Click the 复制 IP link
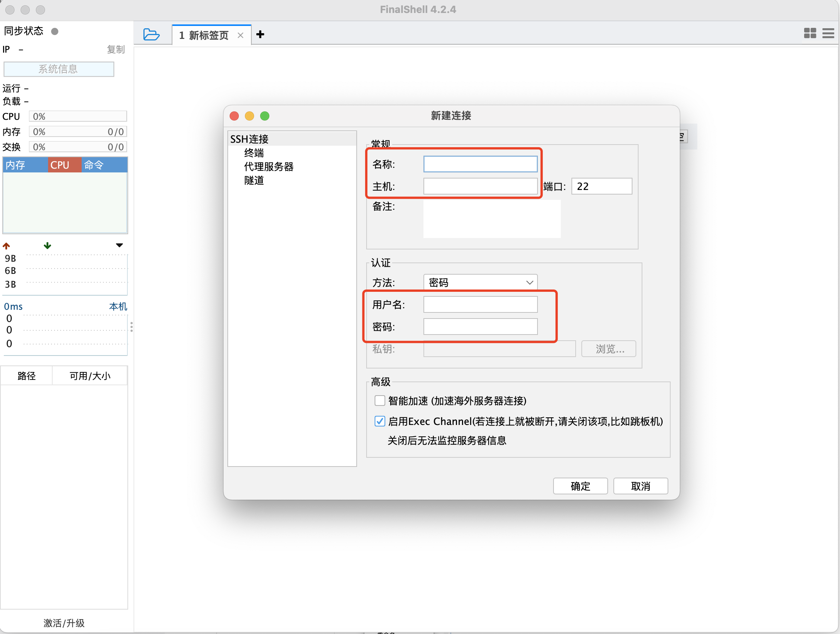840x634 pixels. pyautogui.click(x=116, y=50)
